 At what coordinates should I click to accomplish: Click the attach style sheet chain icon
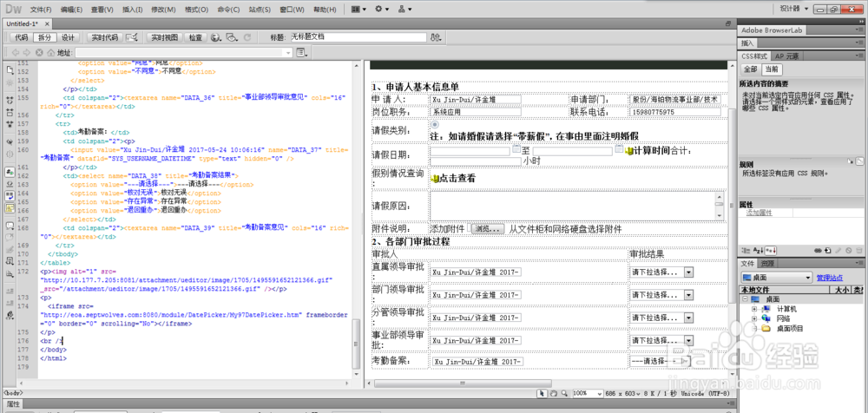click(819, 250)
